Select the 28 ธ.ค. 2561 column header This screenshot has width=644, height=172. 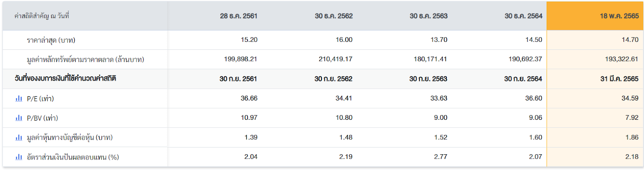(x=238, y=16)
